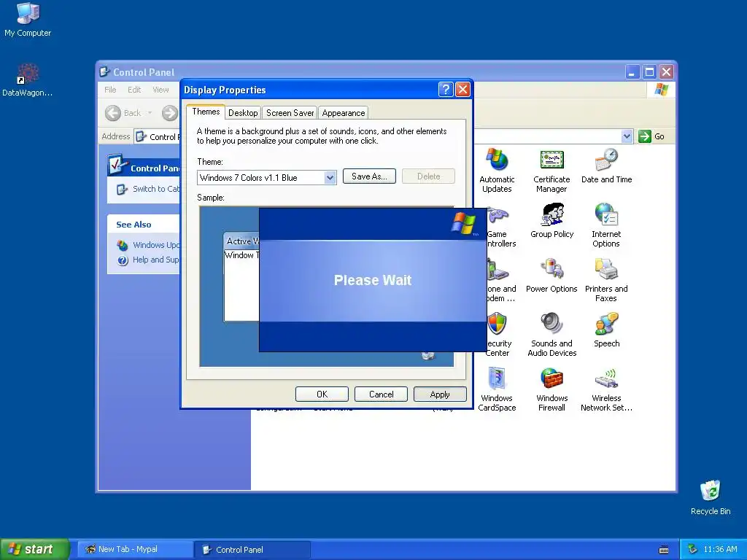Open Certificate Manager icon
Screen dimensions: 747x560
click(551, 170)
